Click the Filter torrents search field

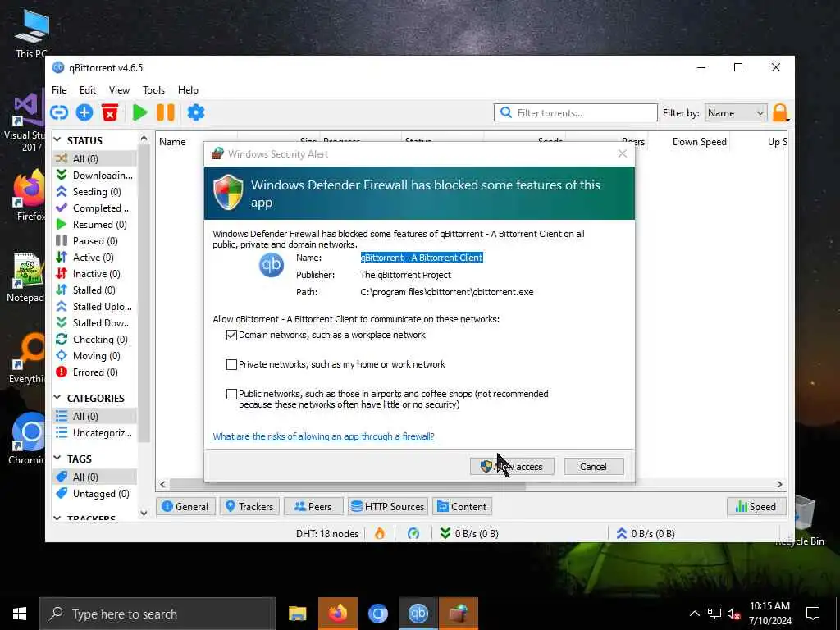[x=576, y=113]
